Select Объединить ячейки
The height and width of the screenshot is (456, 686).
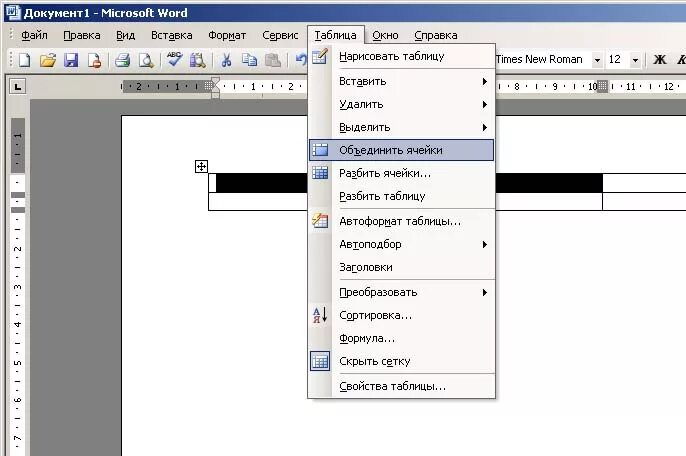click(402, 150)
